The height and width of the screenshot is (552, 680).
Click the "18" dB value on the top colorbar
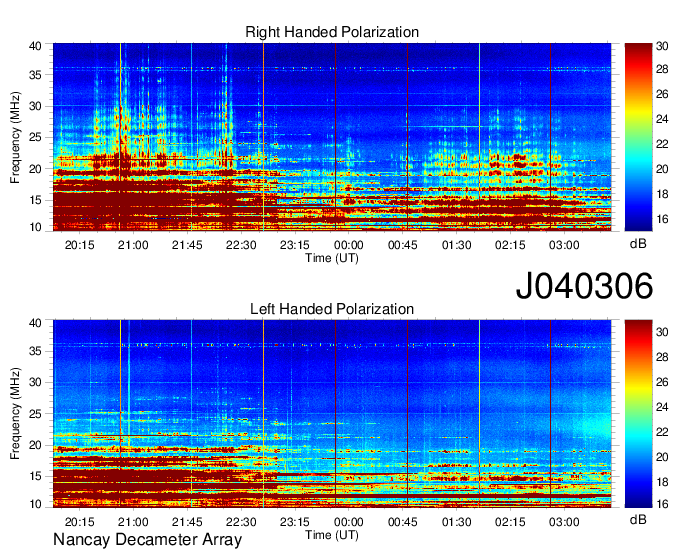click(662, 194)
